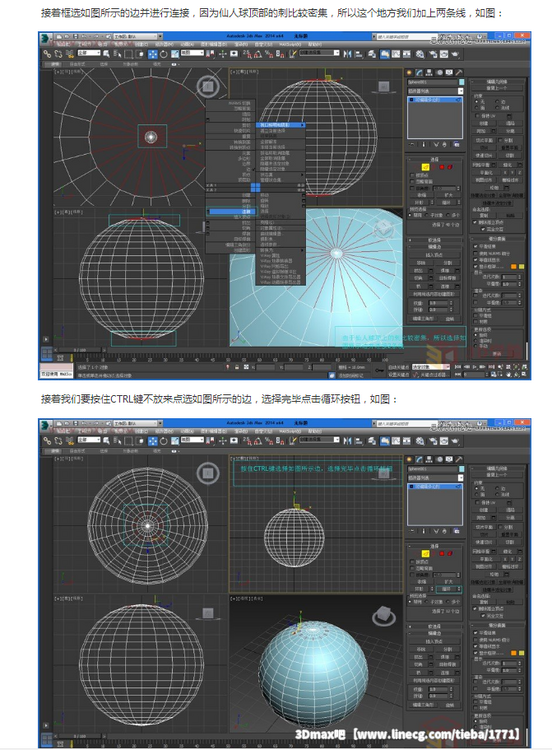Click 重复上一个 button in first screenshot
This screenshot has height=750, width=552.
(496, 88)
